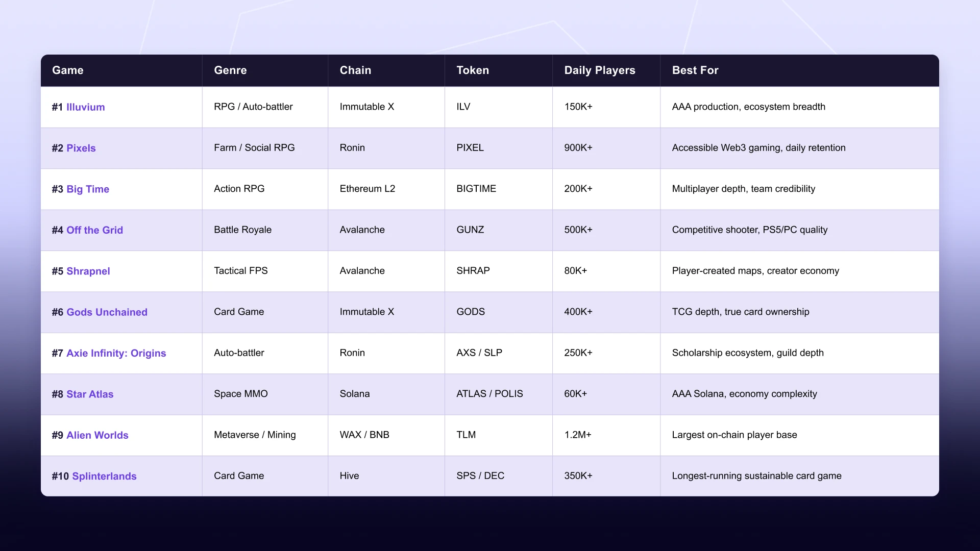Select "Scholarship ecosystem, guild depth" text
This screenshot has height=551, width=980.
click(x=748, y=353)
